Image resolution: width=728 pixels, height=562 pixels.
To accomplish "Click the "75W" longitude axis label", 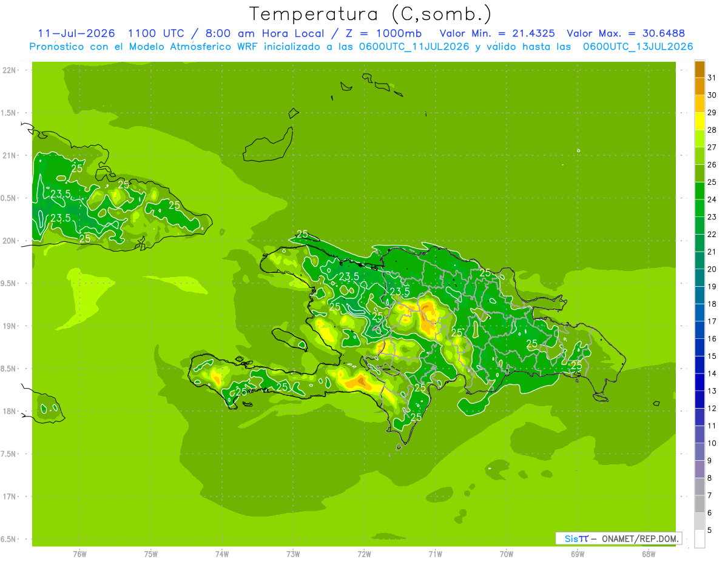I will (151, 554).
